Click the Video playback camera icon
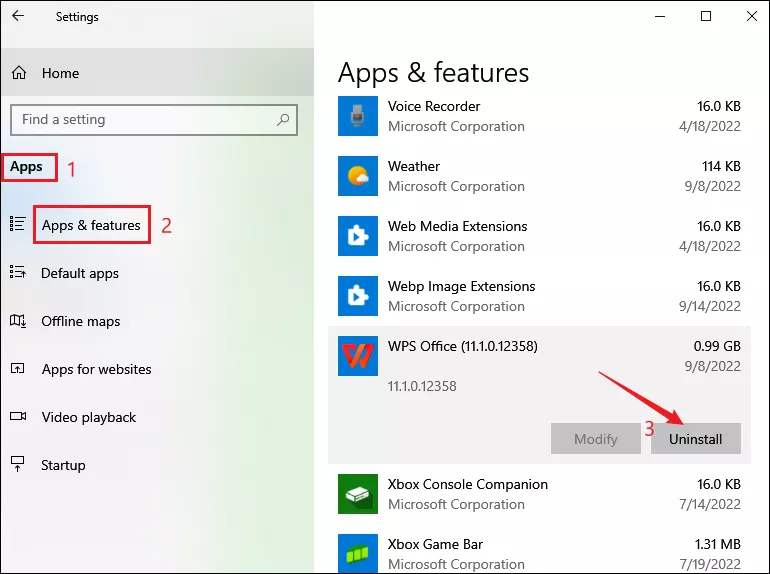This screenshot has height=574, width=770. pos(18,416)
